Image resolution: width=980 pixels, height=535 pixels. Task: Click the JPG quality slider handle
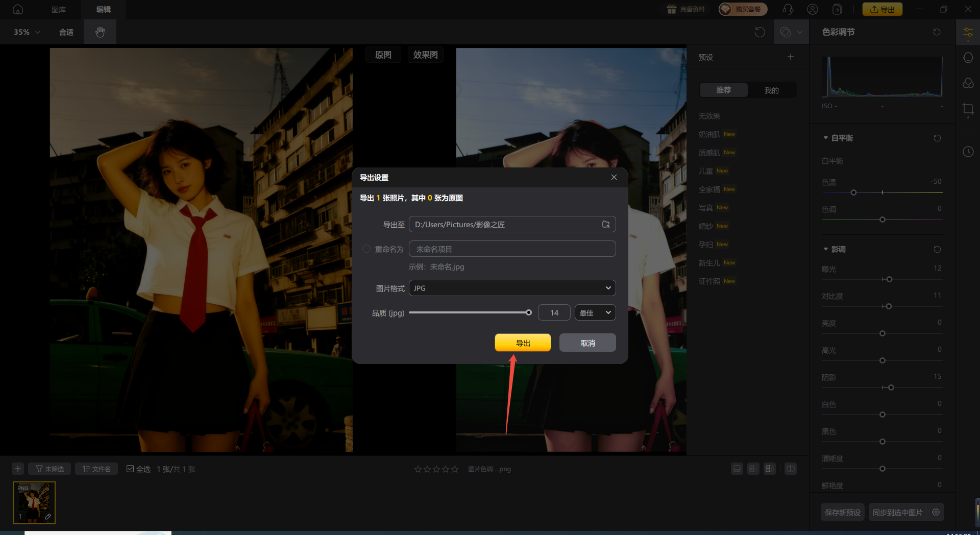[x=529, y=313]
